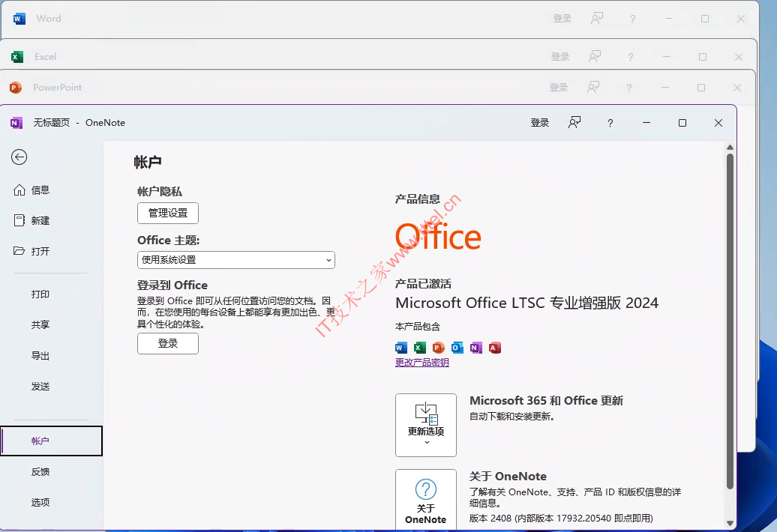Open 发送 from the sidebar

tap(40, 387)
